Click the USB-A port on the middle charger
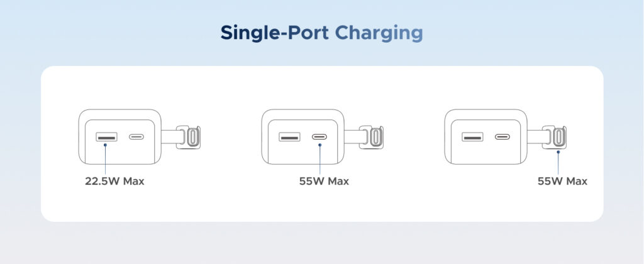Screen dimensions: 644x264 coord(289,137)
